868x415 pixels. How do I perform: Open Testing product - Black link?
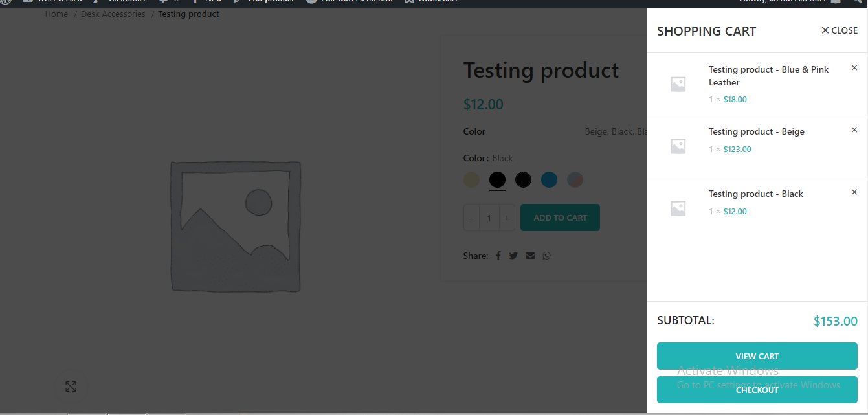click(x=756, y=194)
